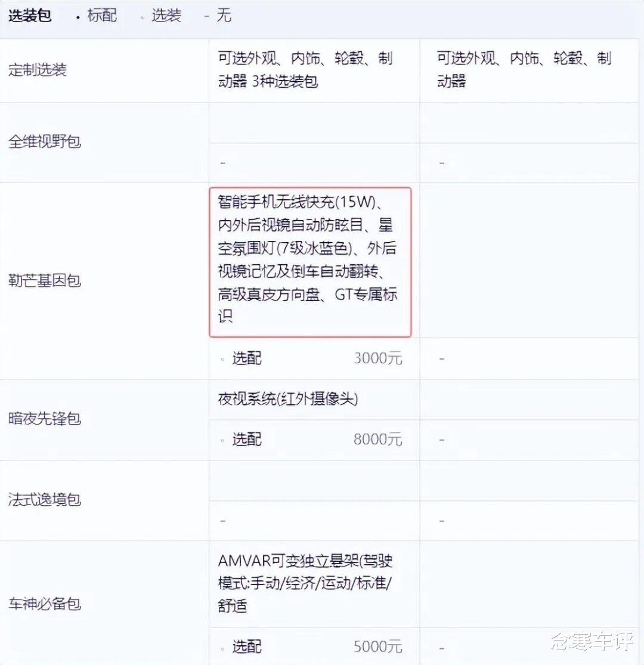Click the 5000元 price
644x665 pixels.
[377, 647]
